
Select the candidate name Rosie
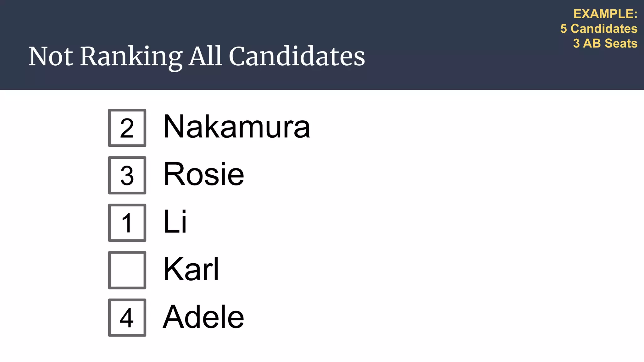click(204, 174)
